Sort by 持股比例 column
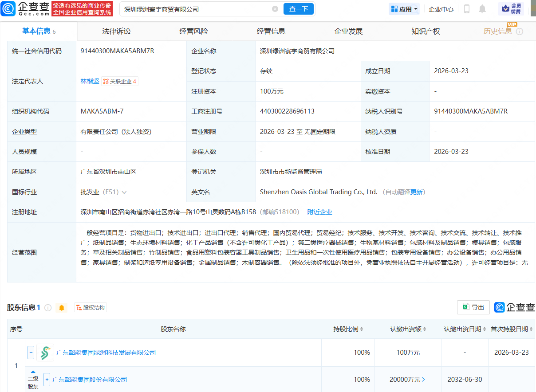 click(x=348, y=329)
